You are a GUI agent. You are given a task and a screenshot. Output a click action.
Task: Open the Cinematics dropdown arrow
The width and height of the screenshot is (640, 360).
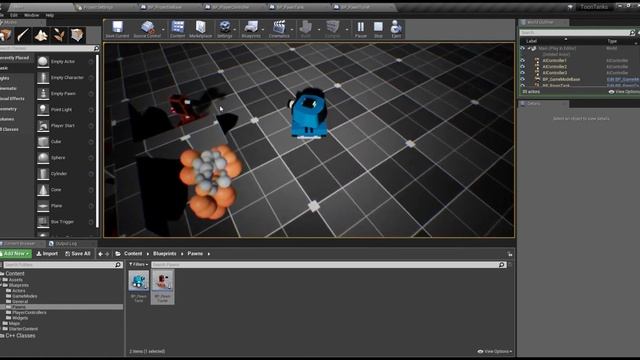click(292, 29)
